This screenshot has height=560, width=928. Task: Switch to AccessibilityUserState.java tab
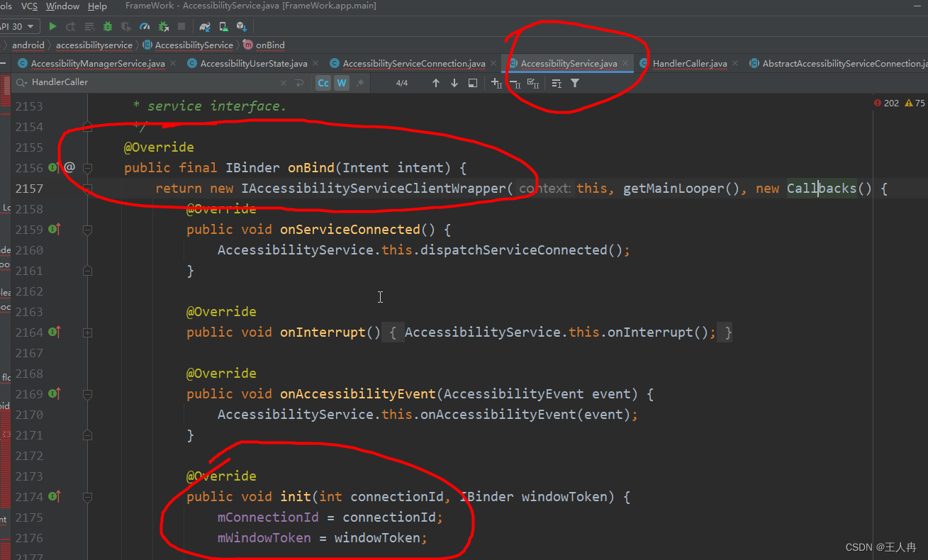click(x=254, y=64)
